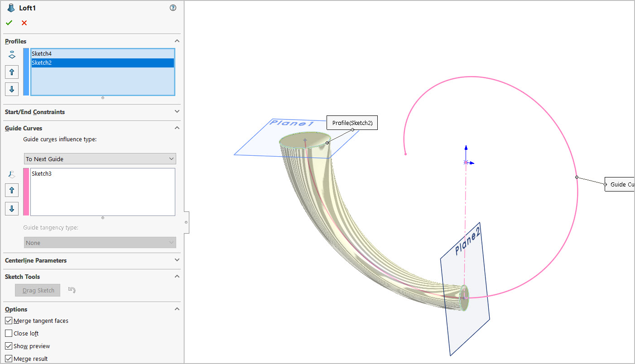Accept the loft with green checkmark
This screenshot has width=635, height=364.
(x=9, y=23)
